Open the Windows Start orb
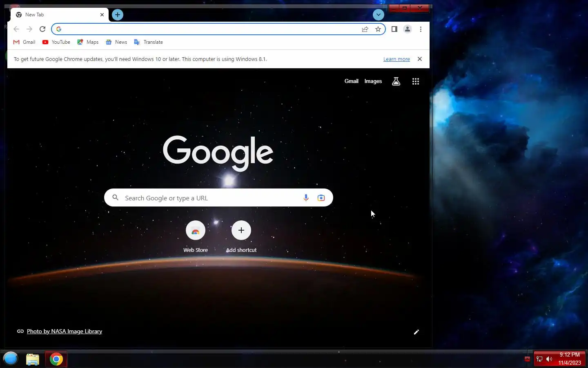 pos(11,359)
